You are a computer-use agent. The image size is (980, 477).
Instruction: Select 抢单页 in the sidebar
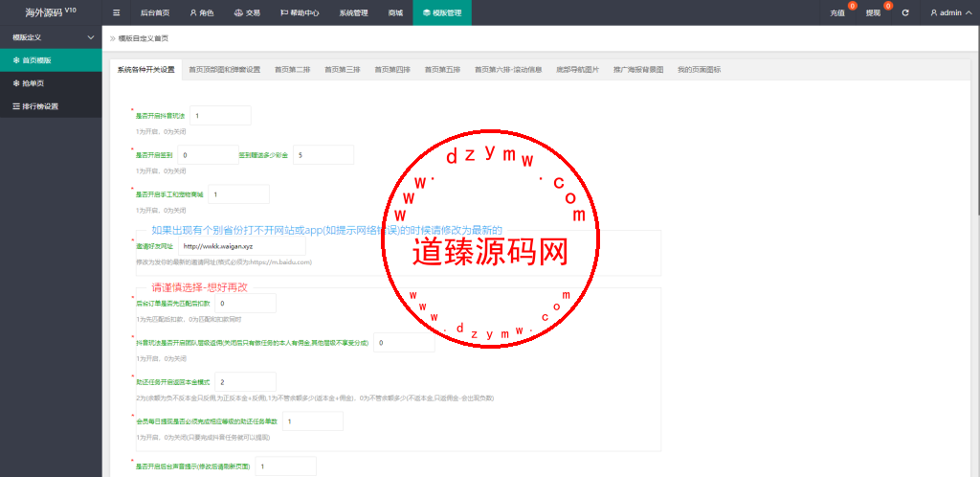(51, 83)
